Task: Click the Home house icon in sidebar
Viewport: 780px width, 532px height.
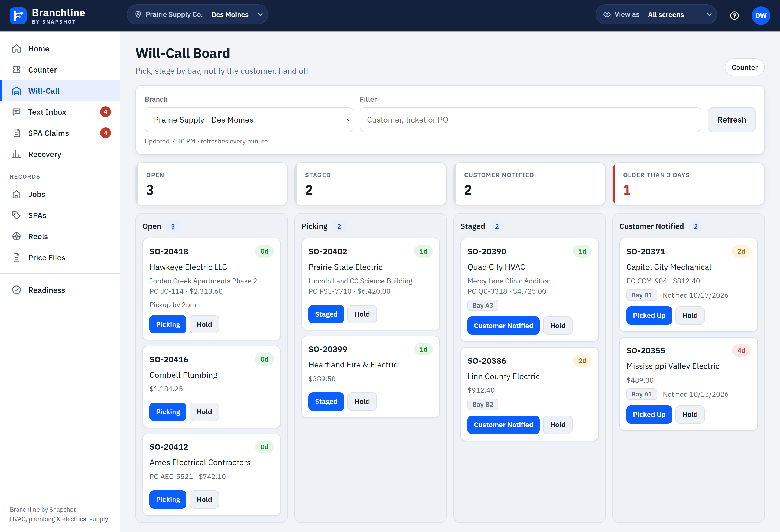Action: 17,49
